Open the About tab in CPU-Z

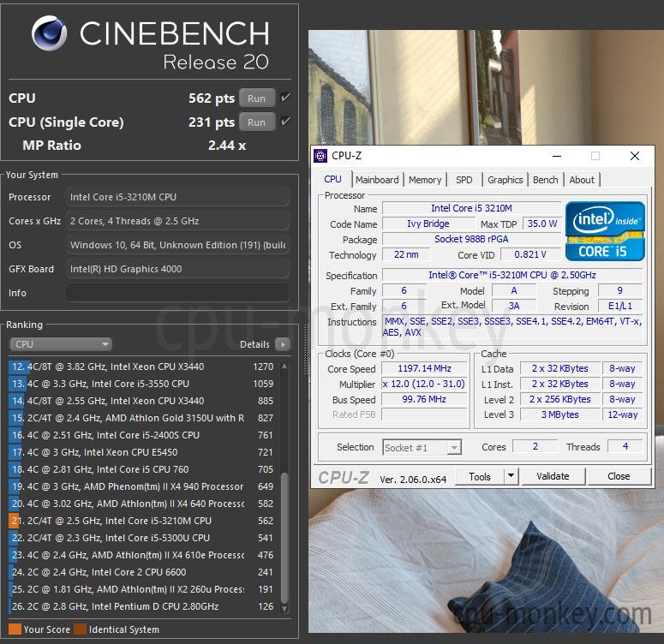[582, 180]
